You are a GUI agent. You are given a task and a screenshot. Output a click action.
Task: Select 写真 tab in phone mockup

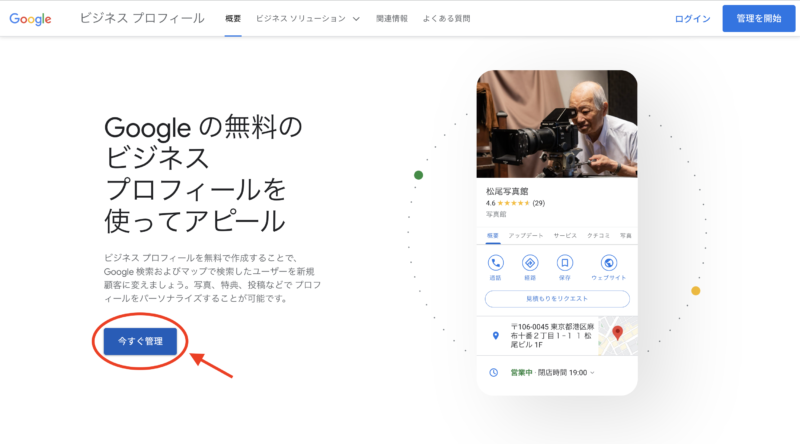(x=626, y=236)
